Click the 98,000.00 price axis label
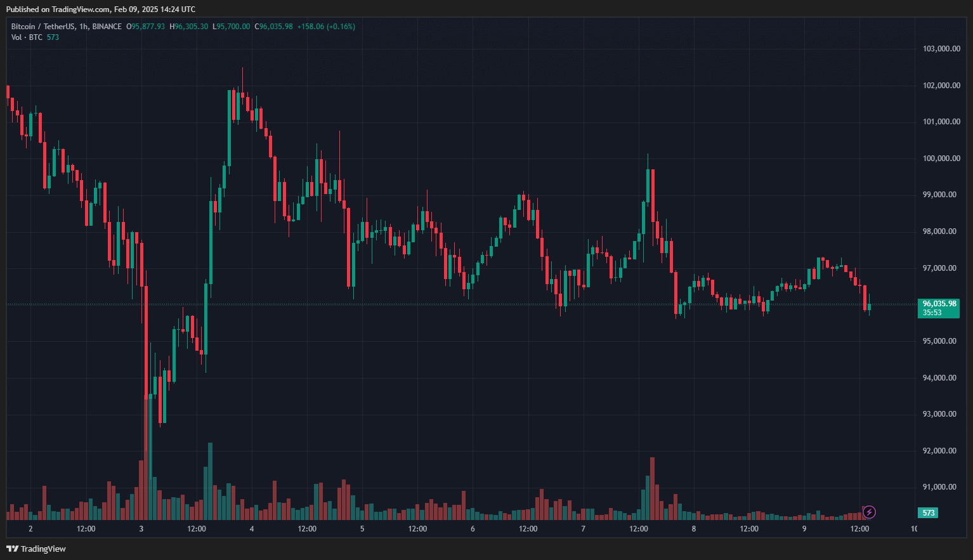Viewport: 973px width, 560px height. tap(939, 231)
